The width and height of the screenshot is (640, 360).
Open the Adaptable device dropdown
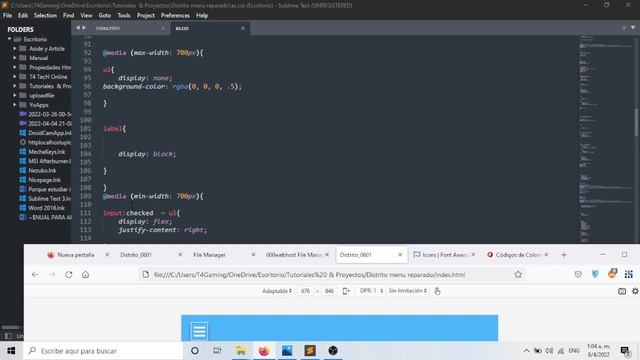pos(277,291)
